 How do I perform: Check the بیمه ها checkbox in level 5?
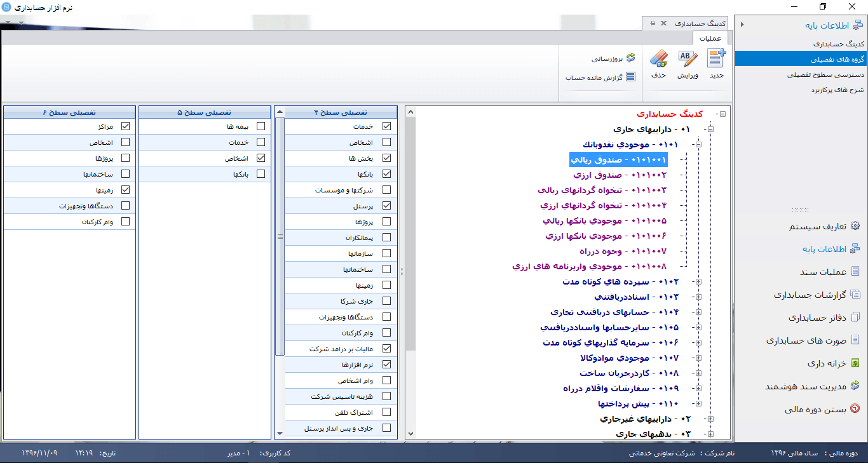click(x=261, y=126)
